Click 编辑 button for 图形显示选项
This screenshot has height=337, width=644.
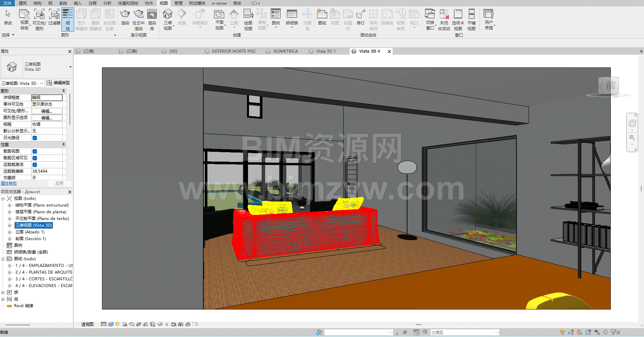[x=47, y=118]
